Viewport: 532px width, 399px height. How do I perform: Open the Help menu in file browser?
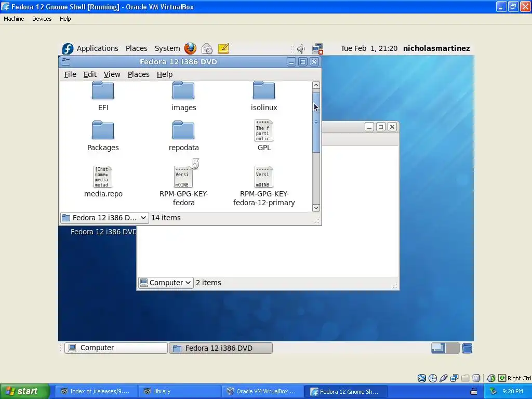point(165,74)
